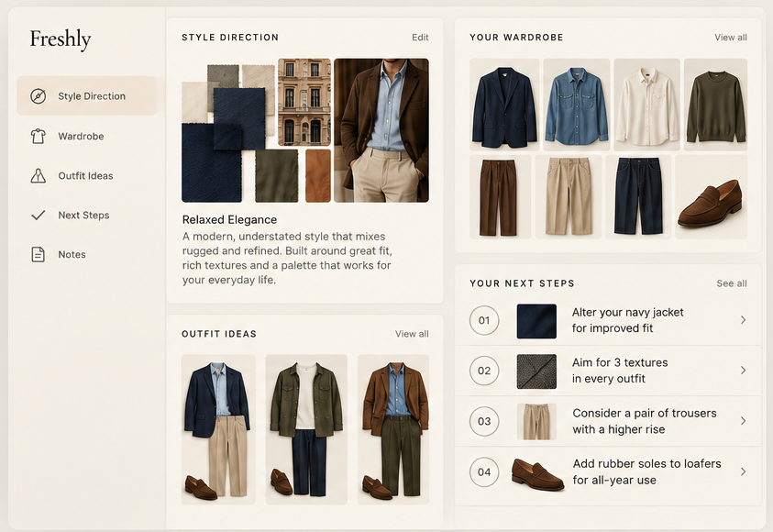Click the YOUR NEXT STEPS panel title
The height and width of the screenshot is (532, 773).
click(522, 283)
